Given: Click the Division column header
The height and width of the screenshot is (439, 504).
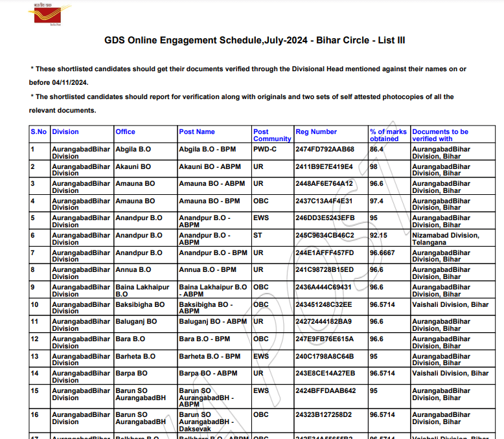Looking at the screenshot, I should click(x=65, y=131).
